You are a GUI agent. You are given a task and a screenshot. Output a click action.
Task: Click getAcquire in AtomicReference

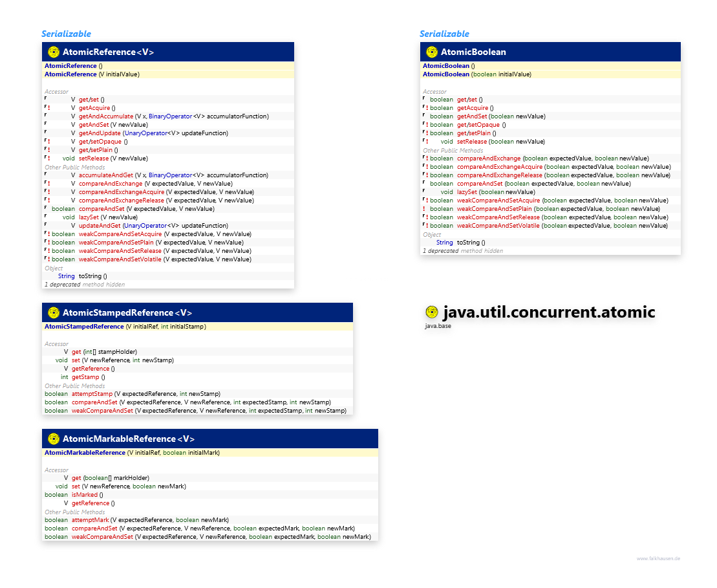coord(94,108)
